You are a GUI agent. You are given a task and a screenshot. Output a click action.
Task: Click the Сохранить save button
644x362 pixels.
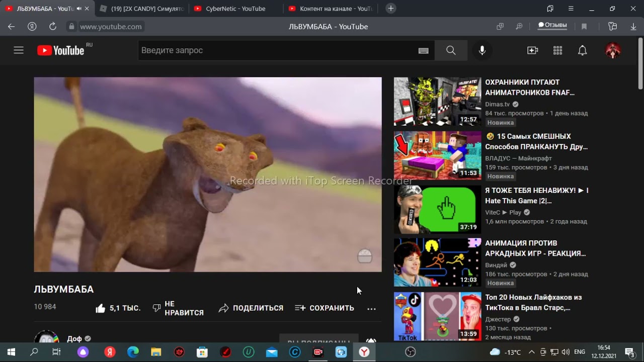coord(325,308)
